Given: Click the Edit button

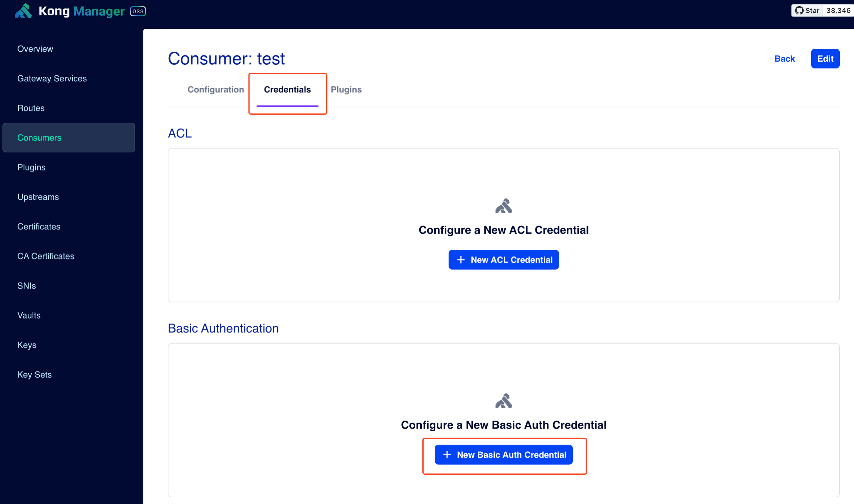Looking at the screenshot, I should point(825,59).
